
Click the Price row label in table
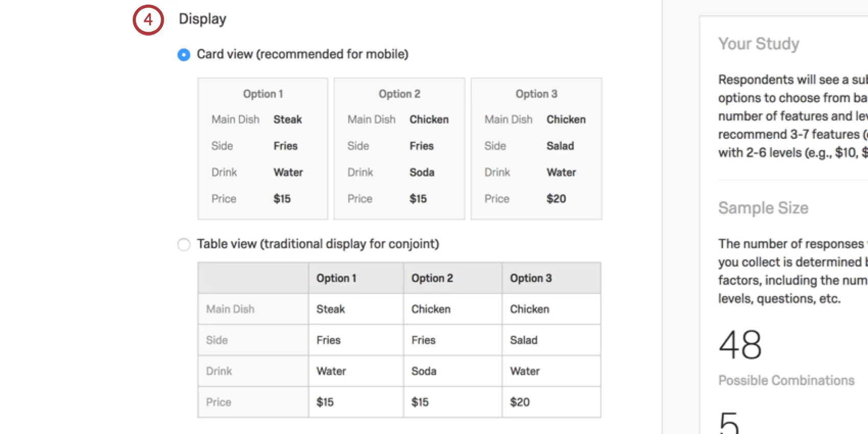(x=218, y=402)
